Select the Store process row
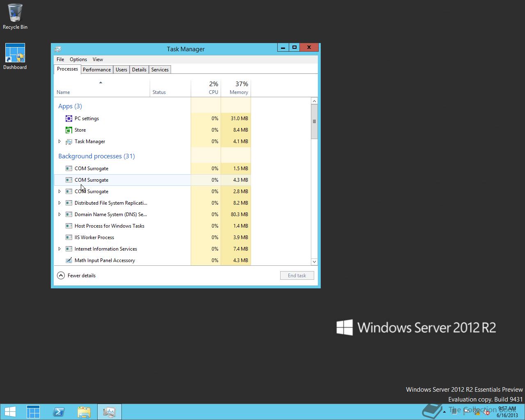This screenshot has height=420, width=525. 153,130
